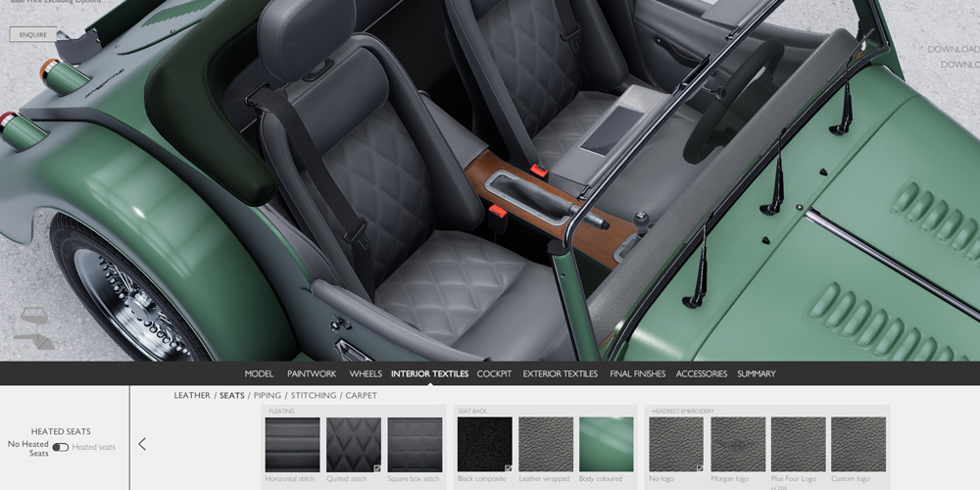Select the INTERIOR TEXTILES tab
This screenshot has height=490, width=980.
429,373
